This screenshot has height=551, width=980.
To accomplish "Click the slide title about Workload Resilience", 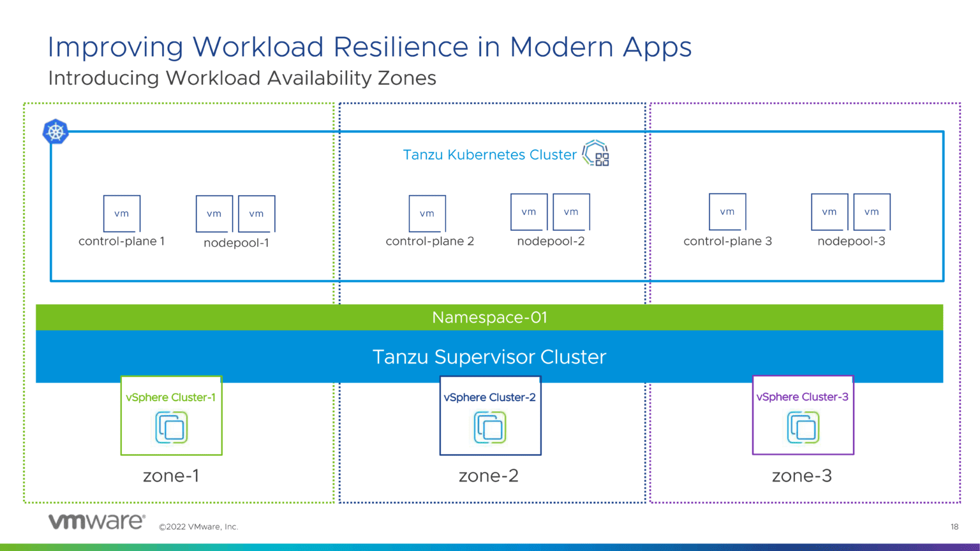I will pyautogui.click(x=370, y=47).
